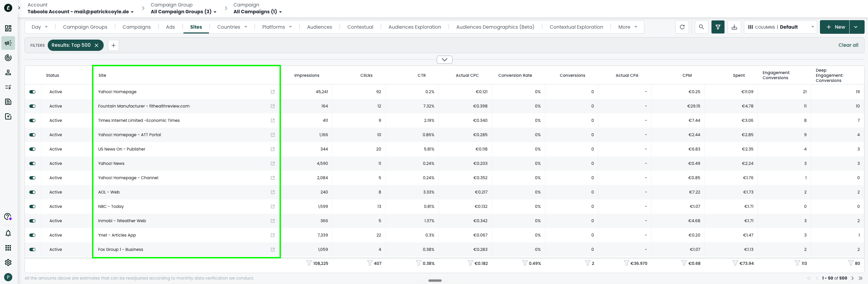Open the dashboard grid icon in sidebar

click(8, 28)
